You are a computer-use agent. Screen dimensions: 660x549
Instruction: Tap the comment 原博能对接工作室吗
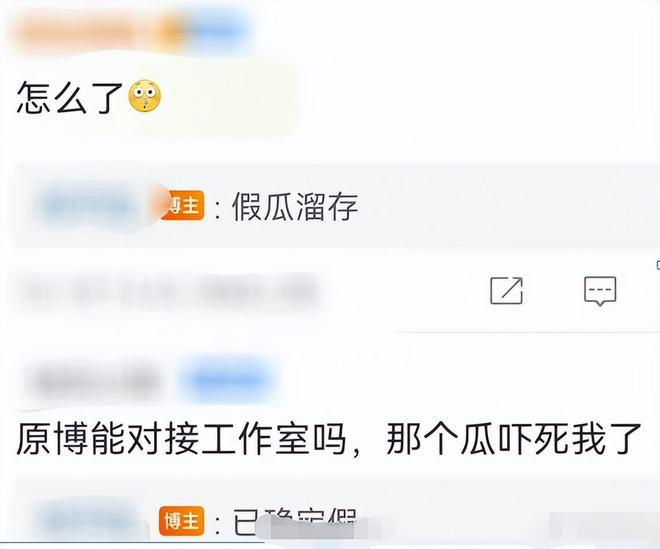tap(181, 440)
